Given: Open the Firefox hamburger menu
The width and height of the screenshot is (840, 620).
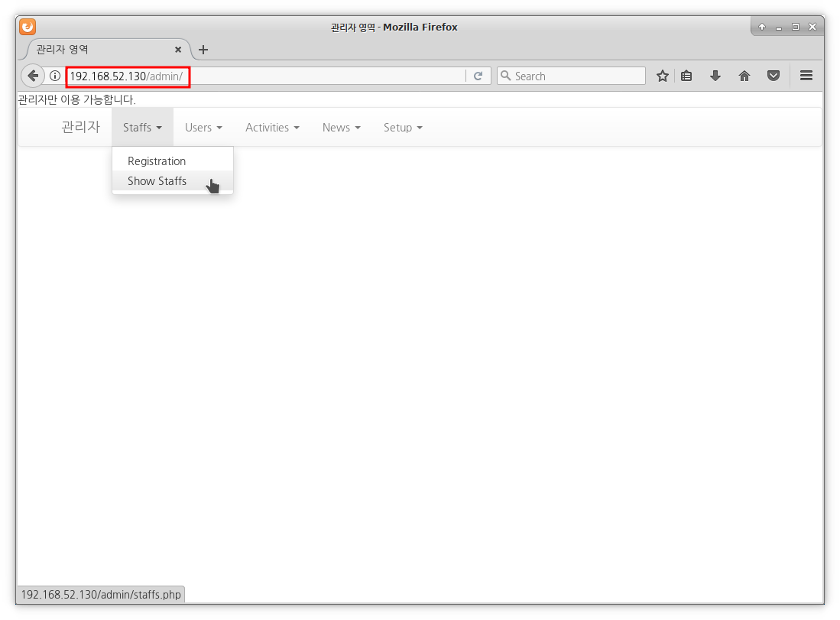Looking at the screenshot, I should (806, 76).
